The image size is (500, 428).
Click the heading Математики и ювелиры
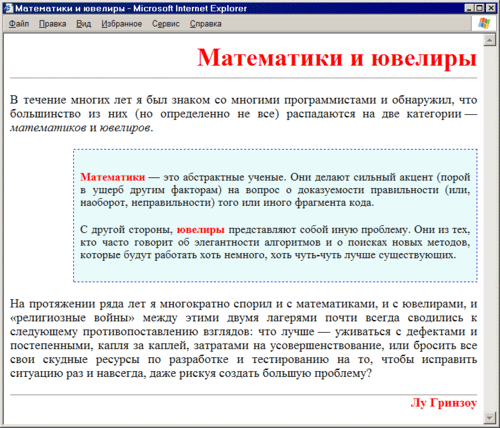[337, 58]
